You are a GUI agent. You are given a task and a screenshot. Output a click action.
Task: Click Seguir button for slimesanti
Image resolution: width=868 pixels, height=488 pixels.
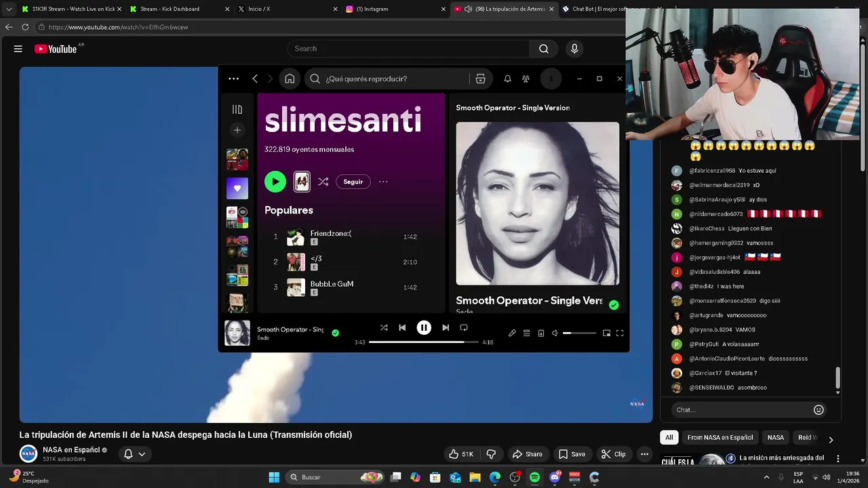[x=353, y=182]
